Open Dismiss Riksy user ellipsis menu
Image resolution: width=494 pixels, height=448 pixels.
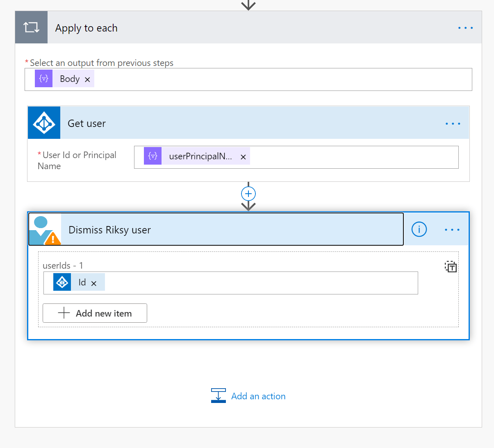click(x=452, y=230)
